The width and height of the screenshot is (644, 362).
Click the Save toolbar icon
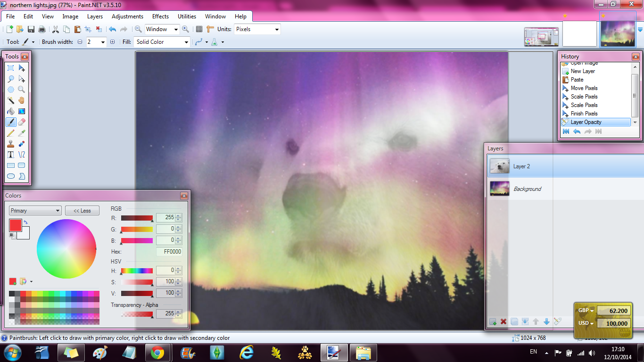click(x=31, y=29)
